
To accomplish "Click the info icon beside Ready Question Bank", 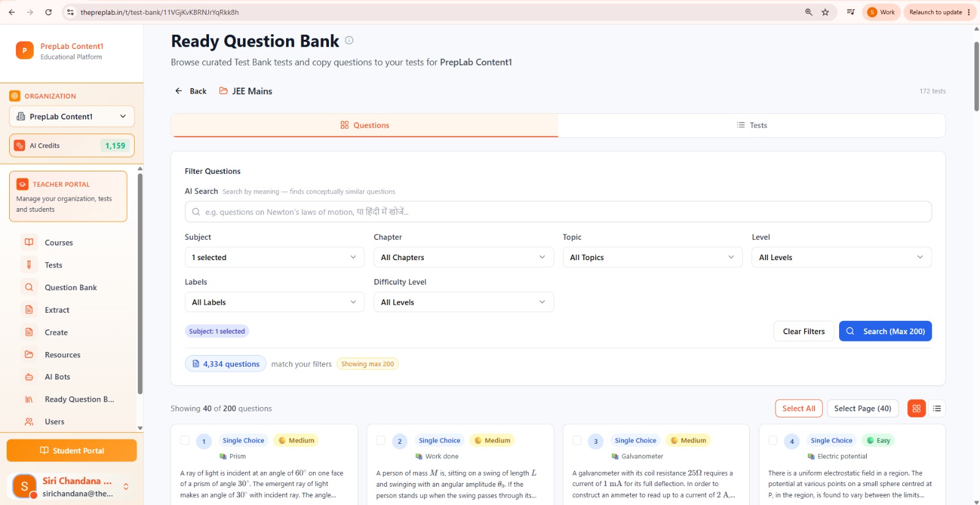I will click(x=349, y=40).
